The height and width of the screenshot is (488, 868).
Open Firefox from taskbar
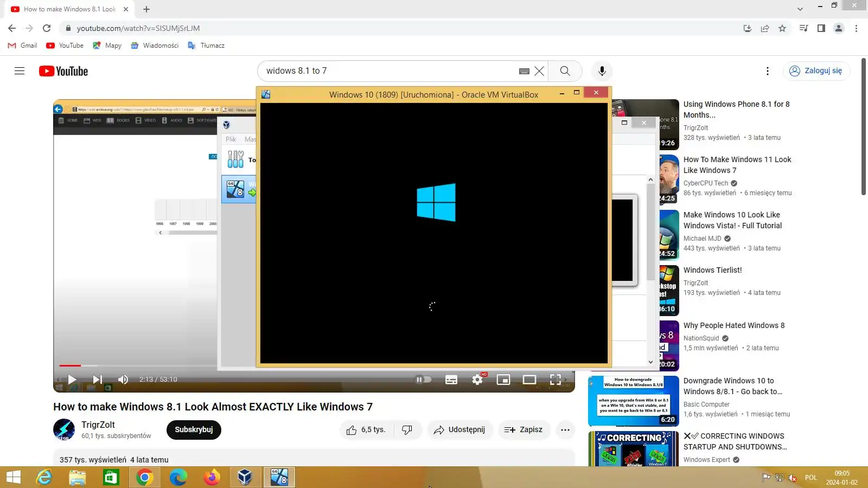(212, 478)
